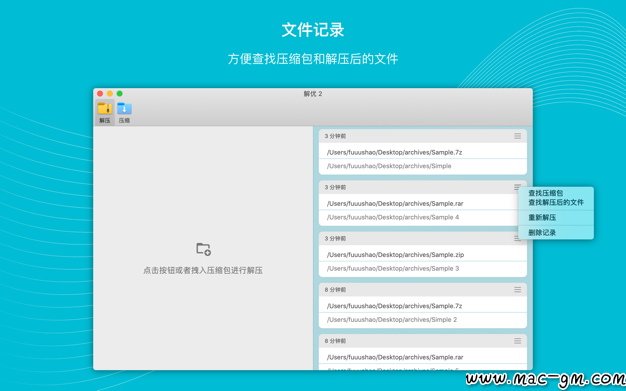
Task: Click path ending in archives/Simple
Action: click(x=389, y=166)
